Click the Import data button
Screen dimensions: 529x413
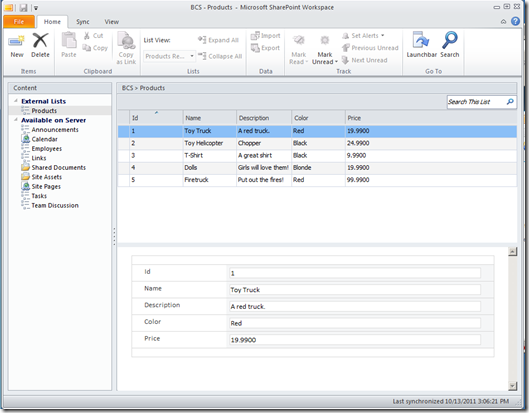266,35
